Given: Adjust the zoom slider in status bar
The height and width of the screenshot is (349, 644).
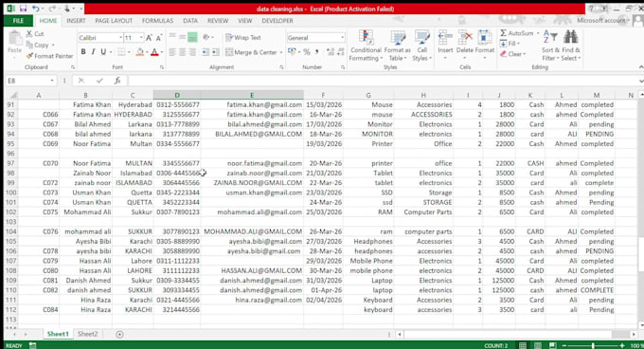Looking at the screenshot, I should point(593,346).
